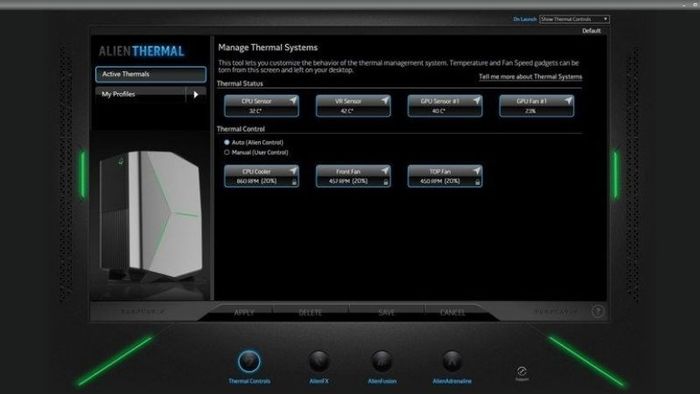Expand My Profiles with the arrow

pyautogui.click(x=196, y=94)
